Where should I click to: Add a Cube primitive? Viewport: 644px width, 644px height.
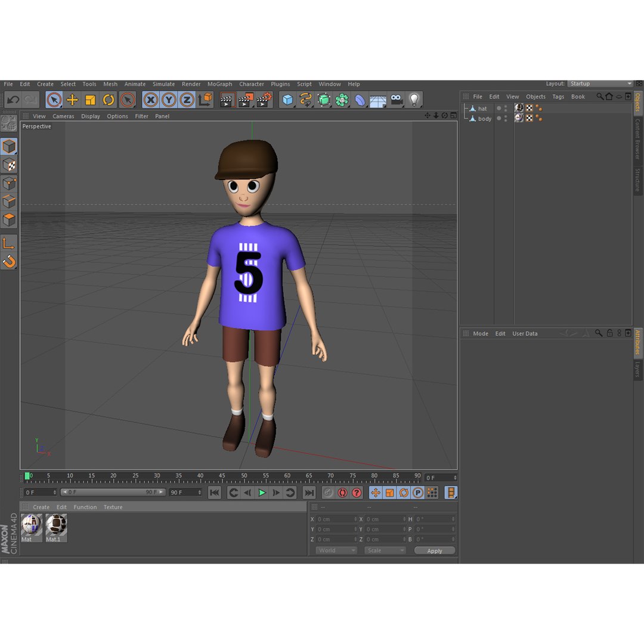pyautogui.click(x=287, y=100)
